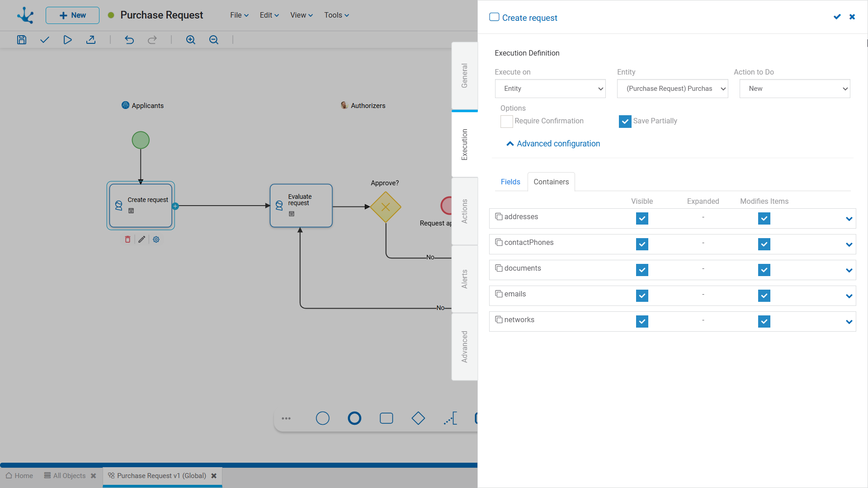Open the Entity dropdown showing Purchase Request
This screenshot has width=868, height=488.
pos(672,89)
